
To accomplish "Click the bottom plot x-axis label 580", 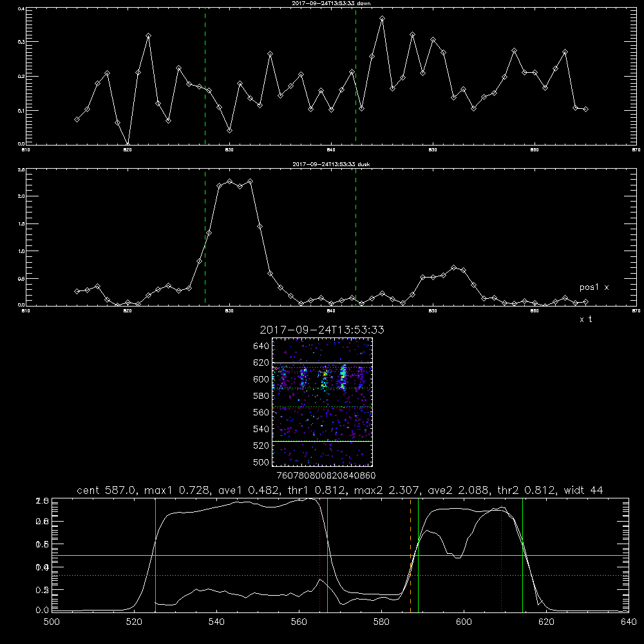I will click(381, 622).
